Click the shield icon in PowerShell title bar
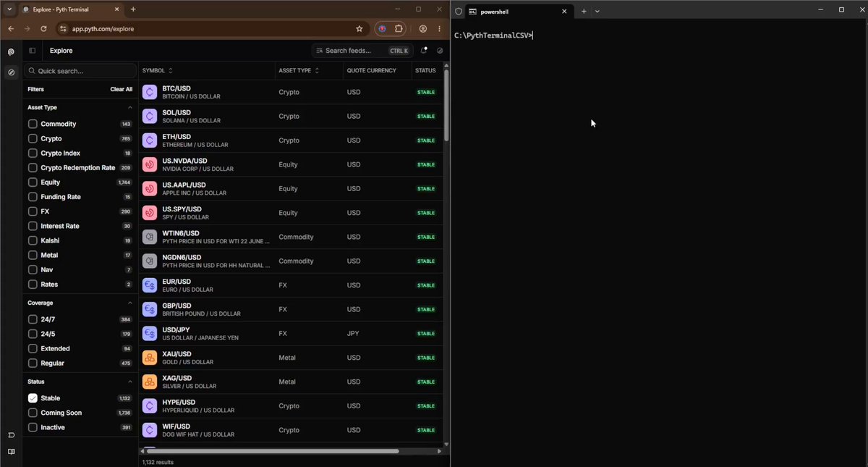Viewport: 868px width, 467px height. coord(459,11)
